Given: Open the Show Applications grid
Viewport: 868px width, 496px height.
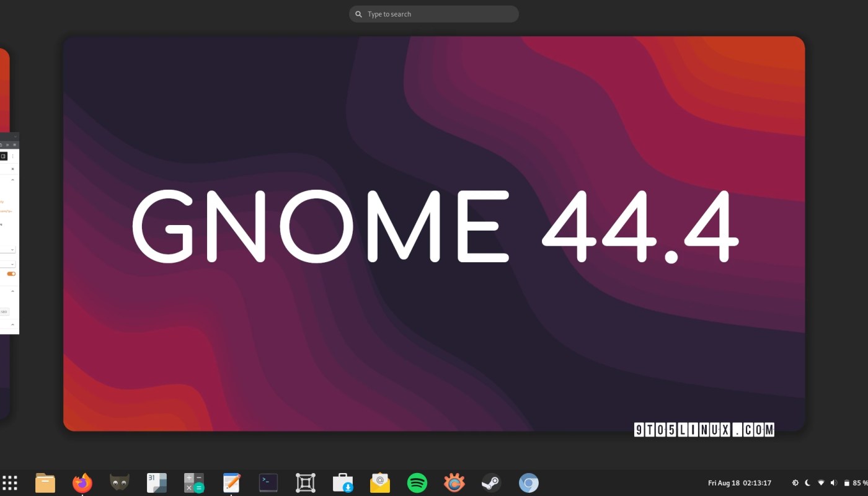Looking at the screenshot, I should [10, 483].
